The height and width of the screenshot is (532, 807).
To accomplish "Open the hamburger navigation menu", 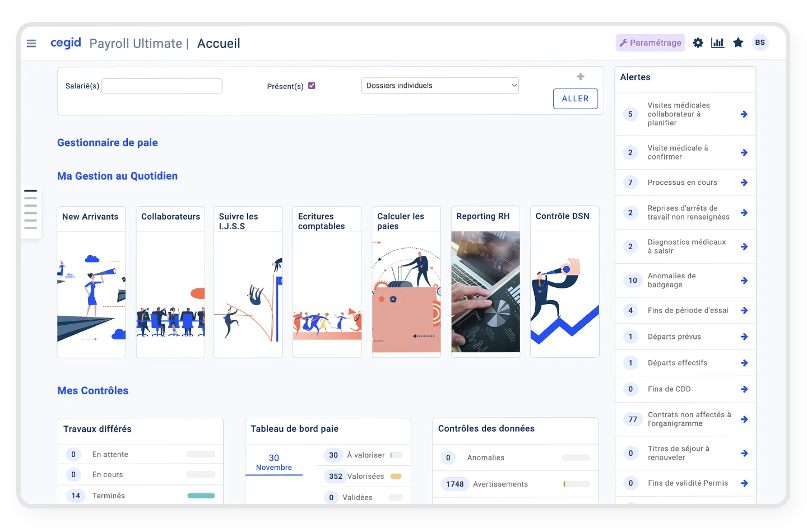I will pos(31,43).
